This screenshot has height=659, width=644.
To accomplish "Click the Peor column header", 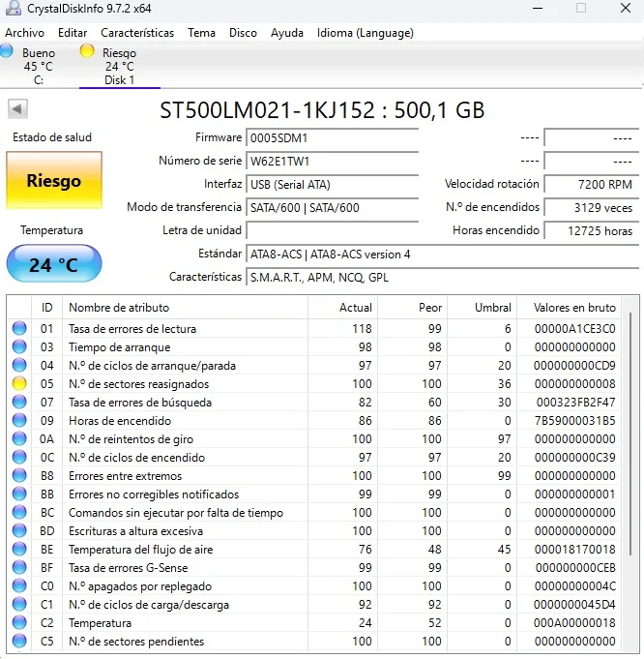I will point(412,308).
